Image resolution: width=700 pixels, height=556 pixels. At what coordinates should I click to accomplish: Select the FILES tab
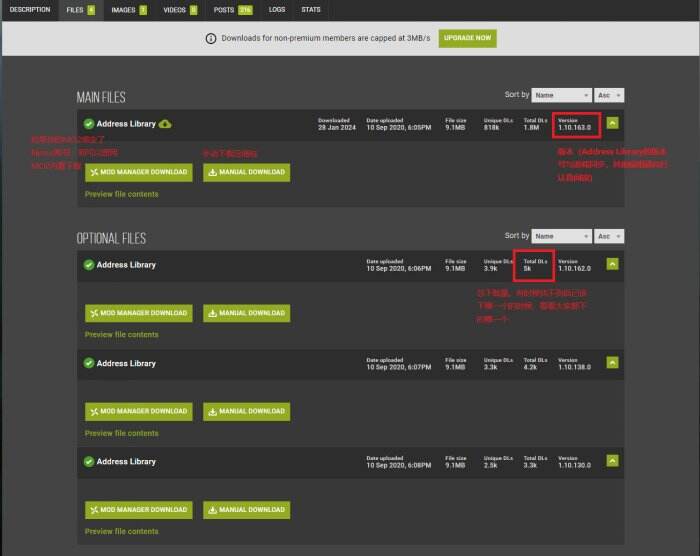click(x=81, y=10)
